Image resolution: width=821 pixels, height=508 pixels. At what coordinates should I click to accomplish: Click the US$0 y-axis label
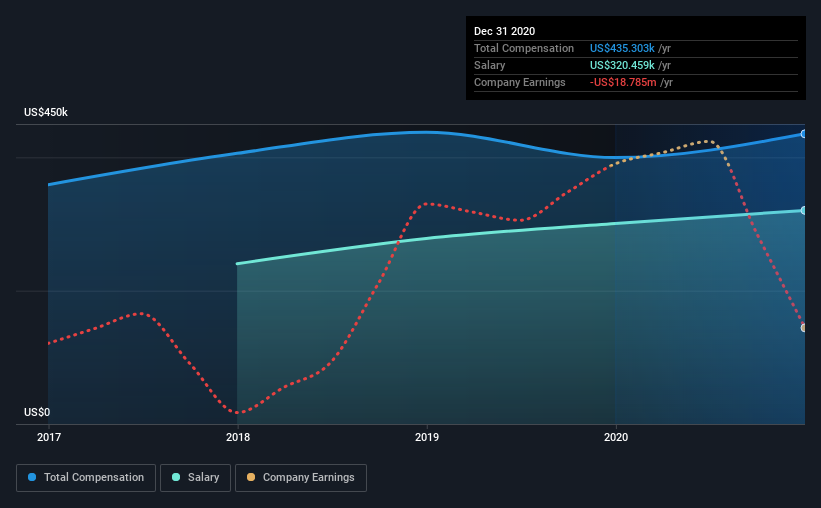click(37, 413)
